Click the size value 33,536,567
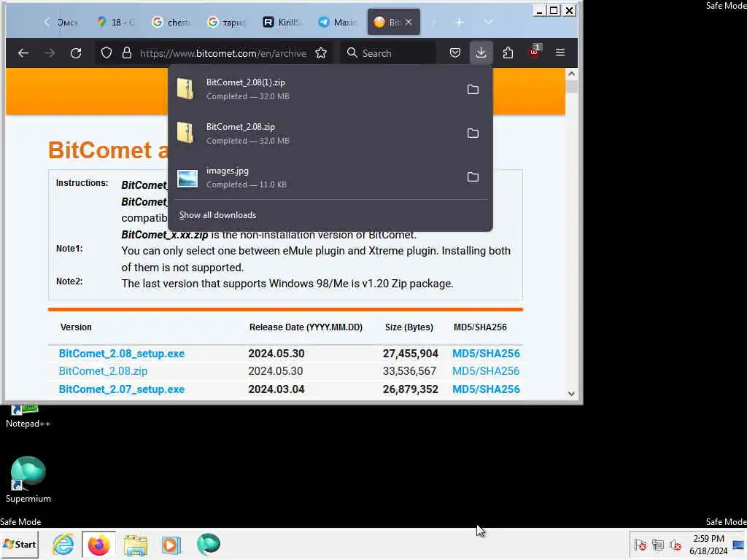This screenshot has width=747, height=560. tap(410, 371)
